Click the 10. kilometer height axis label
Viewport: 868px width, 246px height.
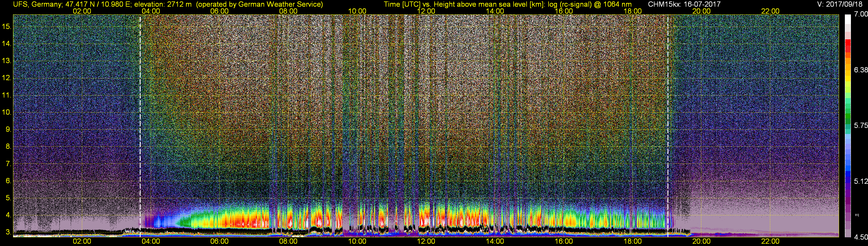point(7,112)
